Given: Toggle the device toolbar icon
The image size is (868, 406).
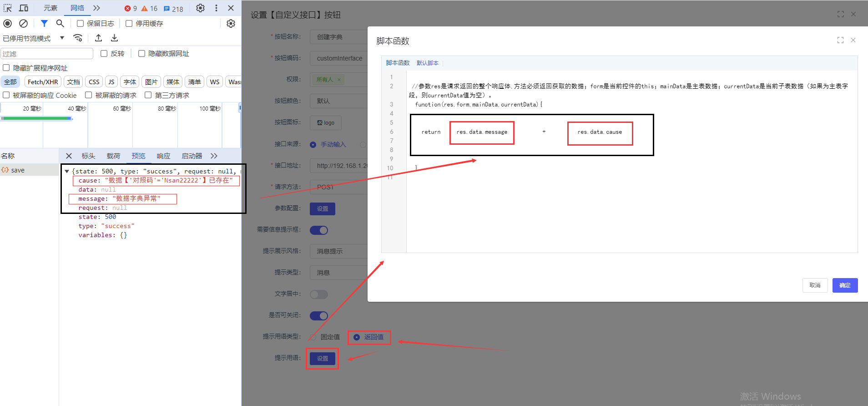Looking at the screenshot, I should pos(24,8).
